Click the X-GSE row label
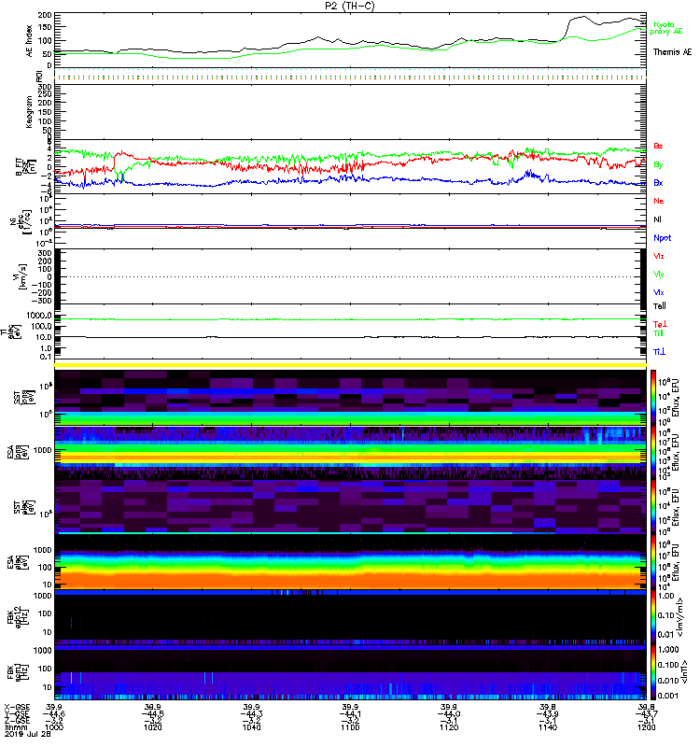 [x=17, y=707]
